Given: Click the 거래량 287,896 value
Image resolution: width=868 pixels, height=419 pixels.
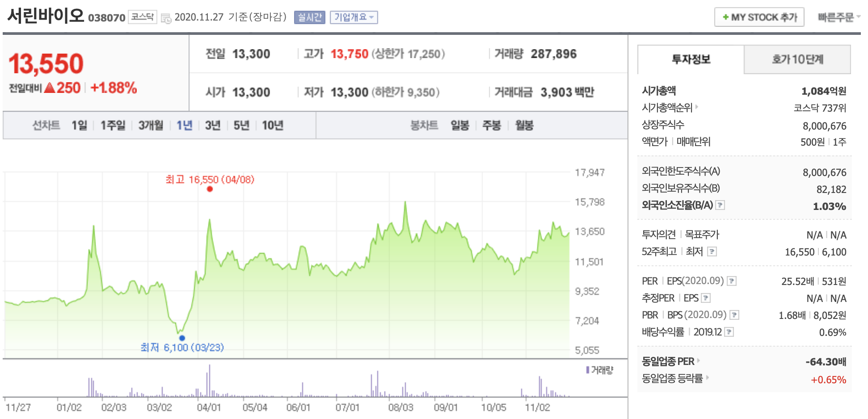Looking at the screenshot, I should coord(554,54).
